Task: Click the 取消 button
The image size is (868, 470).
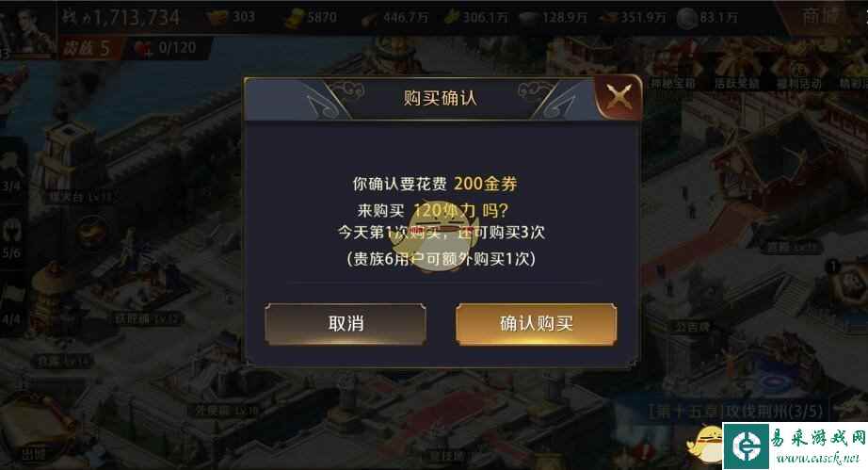Action: pos(346,324)
